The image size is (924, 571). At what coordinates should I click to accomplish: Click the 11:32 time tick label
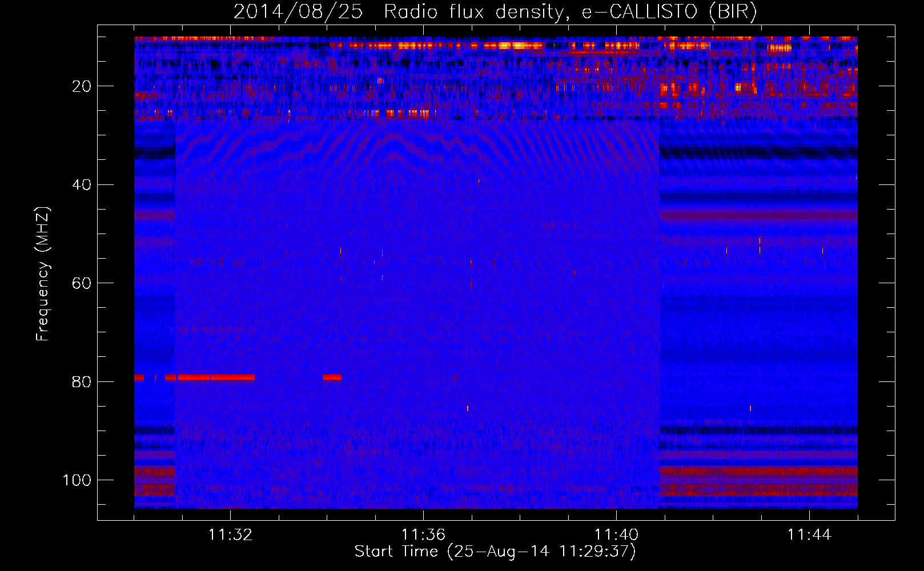tap(230, 534)
